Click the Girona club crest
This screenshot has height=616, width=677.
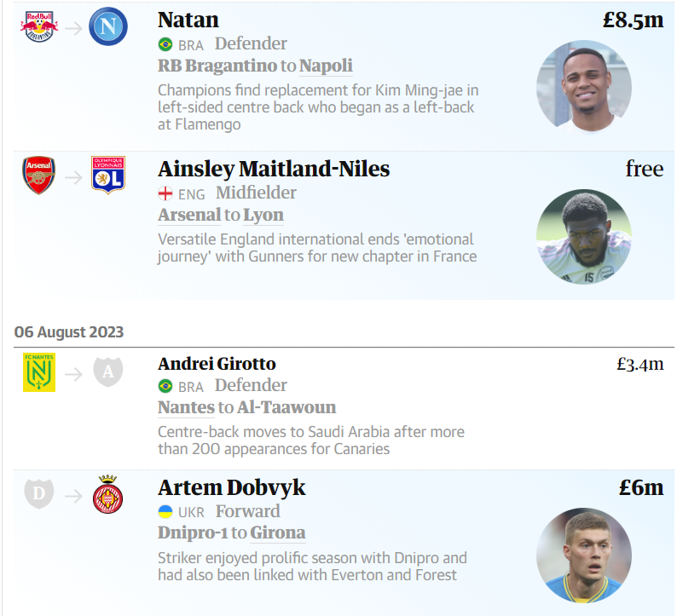pos(108,496)
